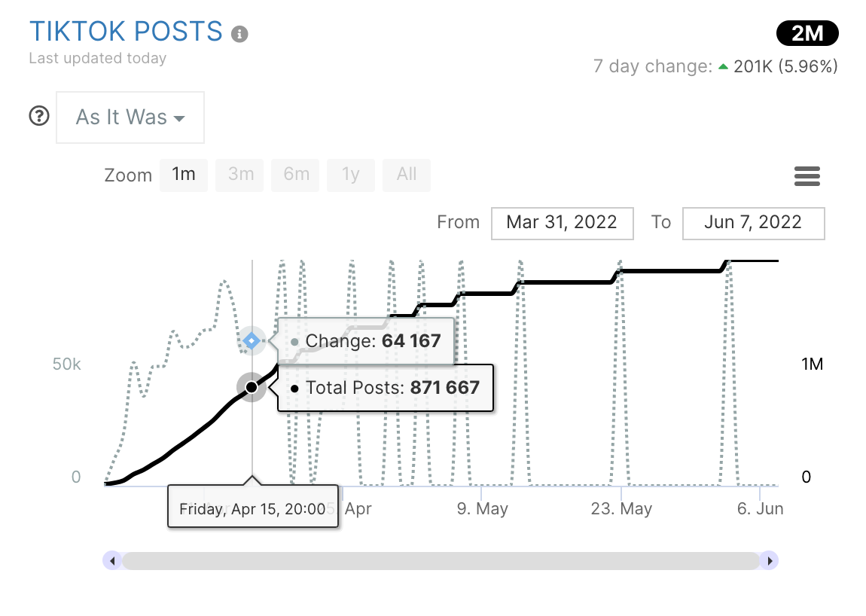Click the chart navigator scrollbar track
866x616 pixels.
pos(441,560)
